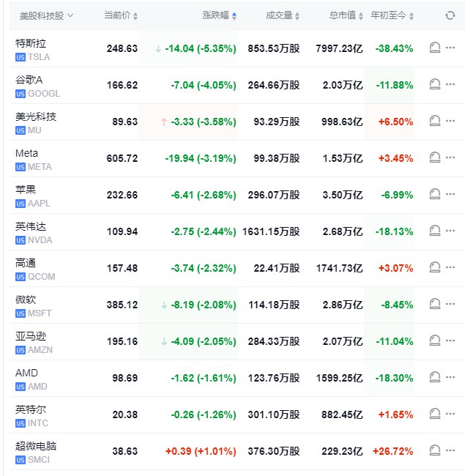Click the NVDA ticker symbol
The height and width of the screenshot is (476, 465).
click(40, 240)
